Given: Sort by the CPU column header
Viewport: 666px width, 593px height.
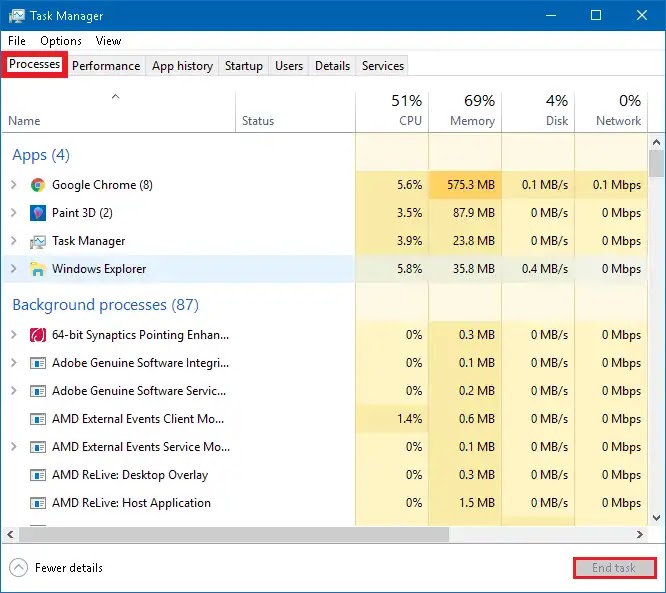Looking at the screenshot, I should (392, 113).
